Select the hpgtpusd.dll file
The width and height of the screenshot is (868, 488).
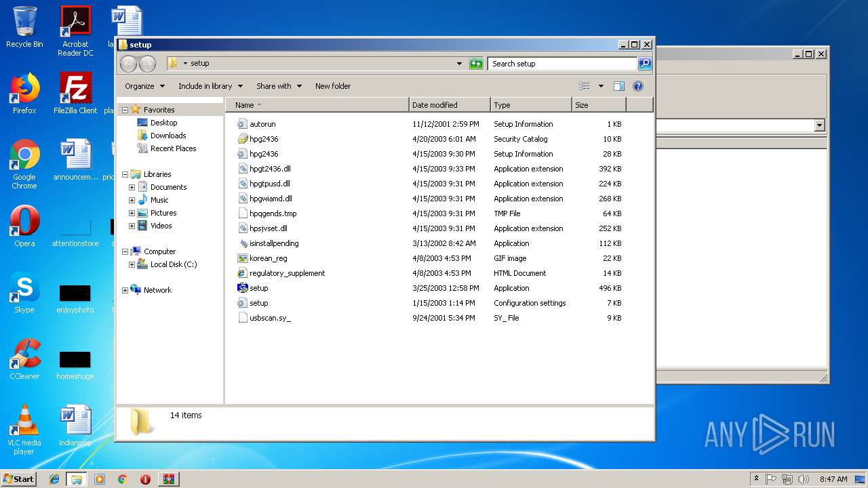(269, 184)
